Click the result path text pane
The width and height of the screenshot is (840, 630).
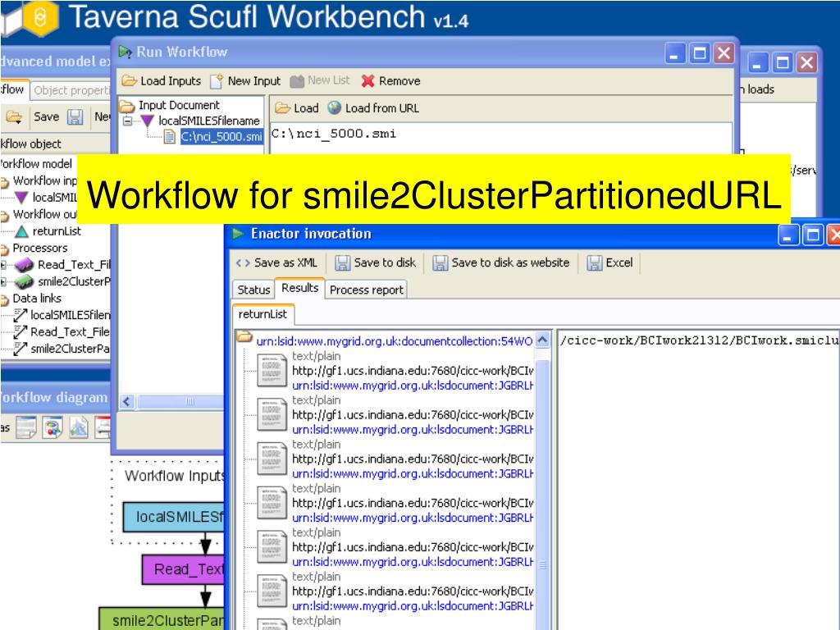pyautogui.click(x=698, y=479)
